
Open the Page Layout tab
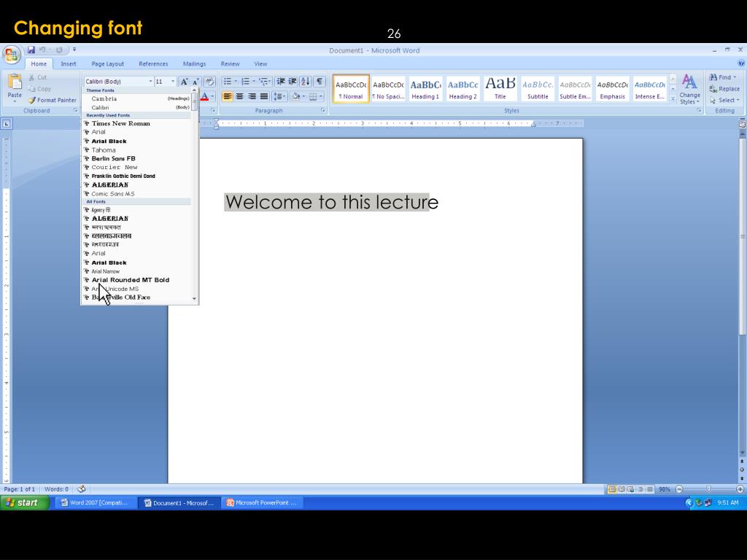pos(107,63)
